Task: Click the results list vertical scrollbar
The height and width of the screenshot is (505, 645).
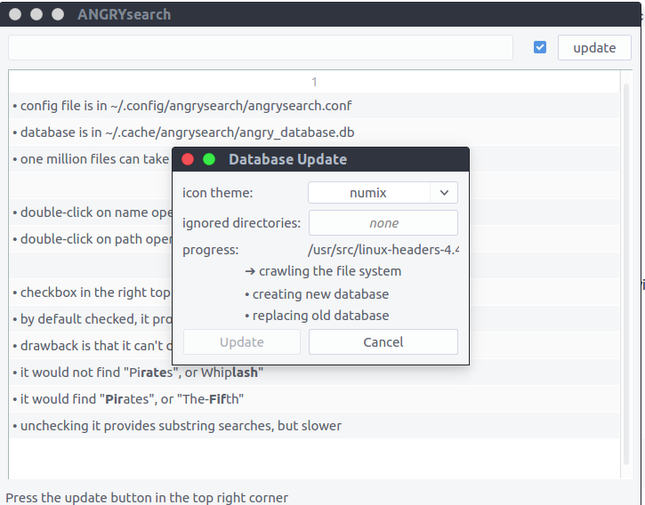Action: (627, 270)
